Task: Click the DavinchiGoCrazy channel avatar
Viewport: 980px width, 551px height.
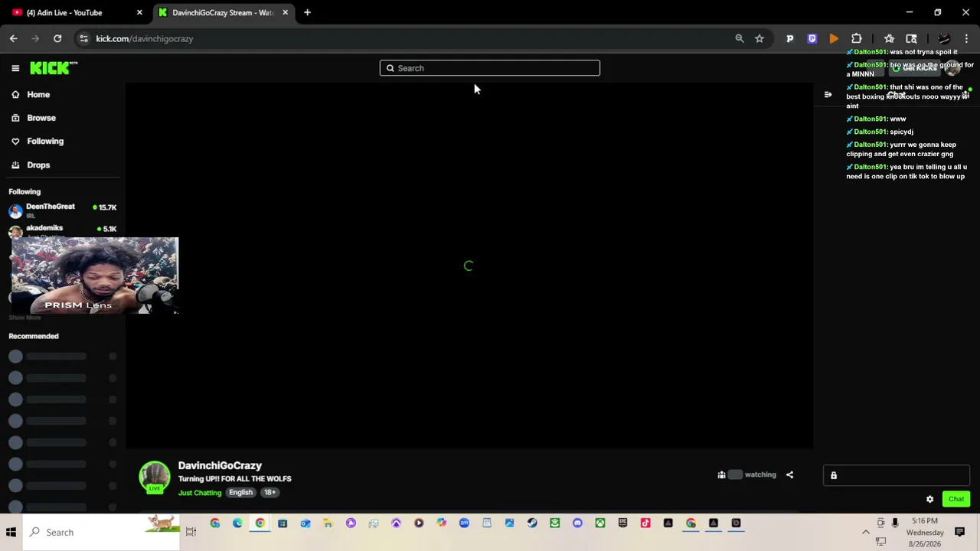Action: [x=155, y=476]
